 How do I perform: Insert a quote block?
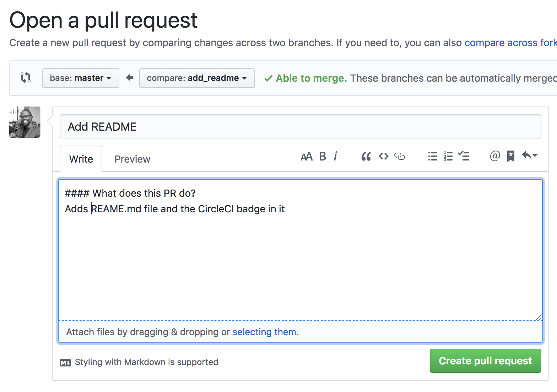(x=366, y=156)
